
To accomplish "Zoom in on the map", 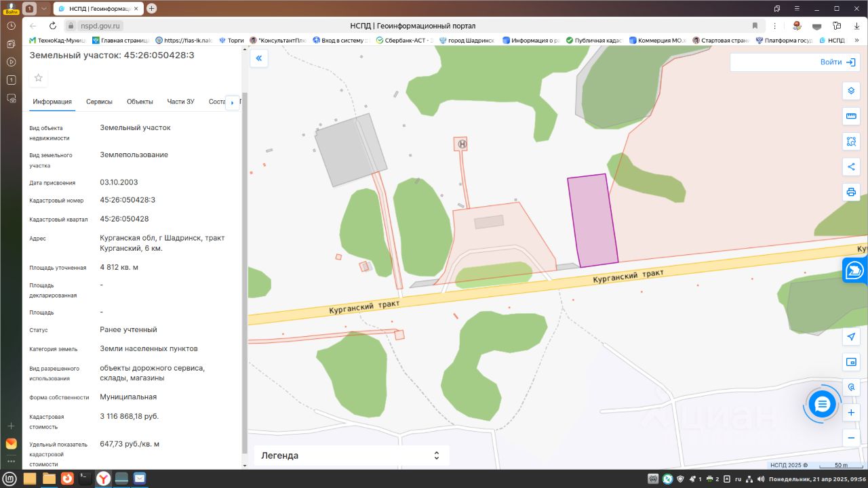I will pos(851,412).
